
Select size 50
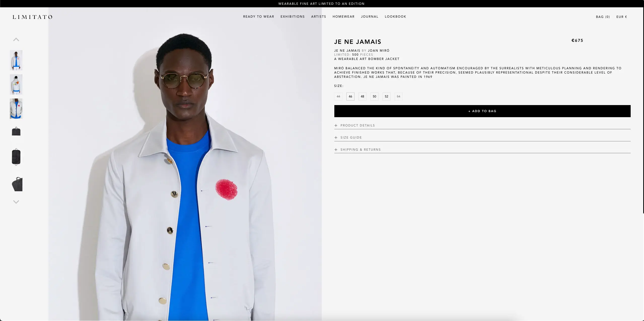click(x=374, y=97)
